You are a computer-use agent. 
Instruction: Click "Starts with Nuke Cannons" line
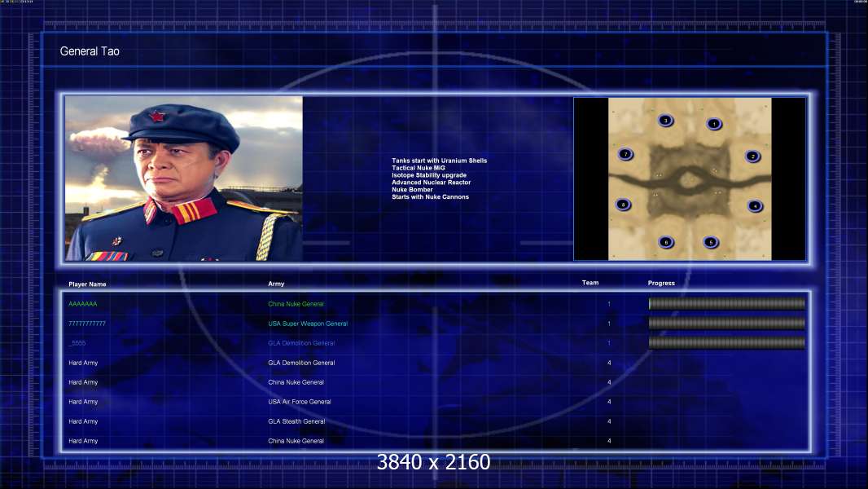[430, 196]
